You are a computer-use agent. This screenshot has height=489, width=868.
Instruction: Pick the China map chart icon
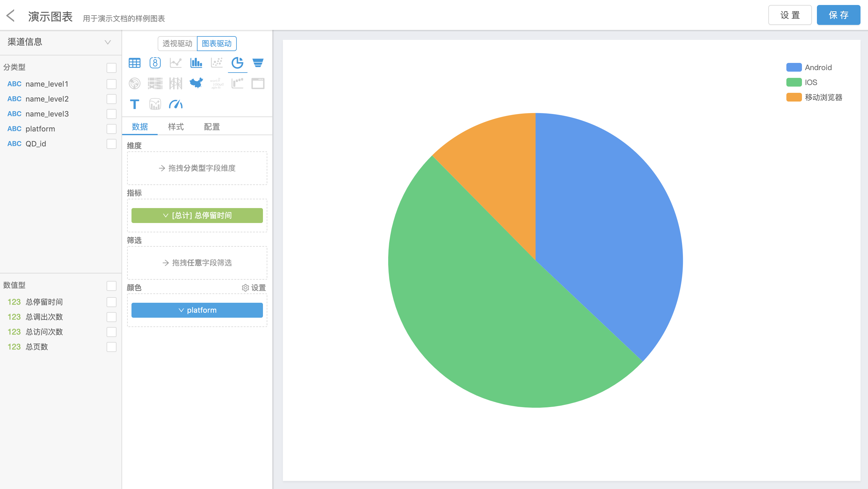coord(196,83)
